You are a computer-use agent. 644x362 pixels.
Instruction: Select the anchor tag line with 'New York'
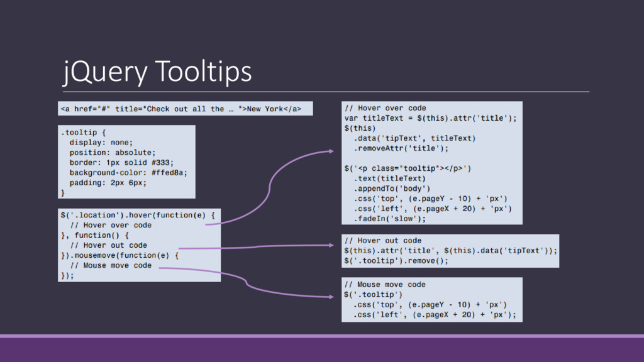pos(181,109)
